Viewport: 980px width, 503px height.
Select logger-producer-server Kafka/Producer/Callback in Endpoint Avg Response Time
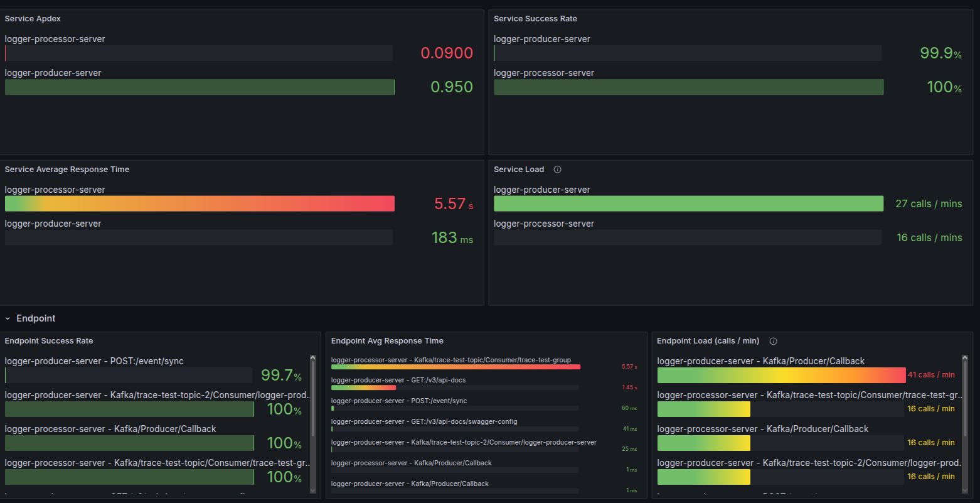[x=410, y=484]
